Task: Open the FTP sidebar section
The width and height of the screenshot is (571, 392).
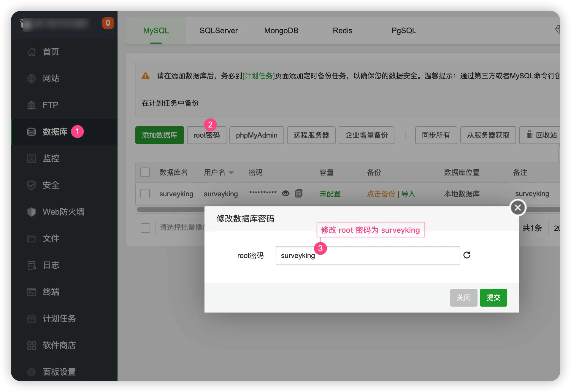Action: pos(50,105)
